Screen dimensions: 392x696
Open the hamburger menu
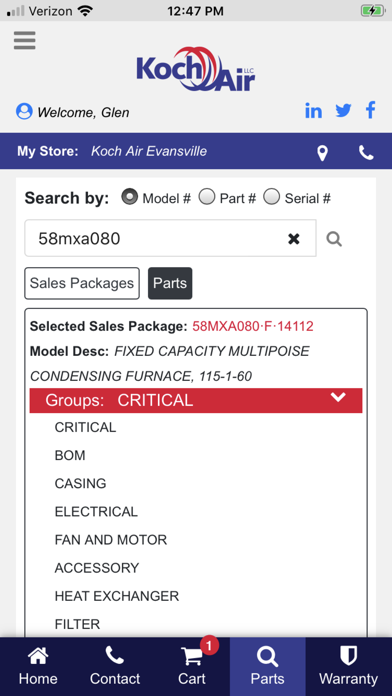coord(24,40)
